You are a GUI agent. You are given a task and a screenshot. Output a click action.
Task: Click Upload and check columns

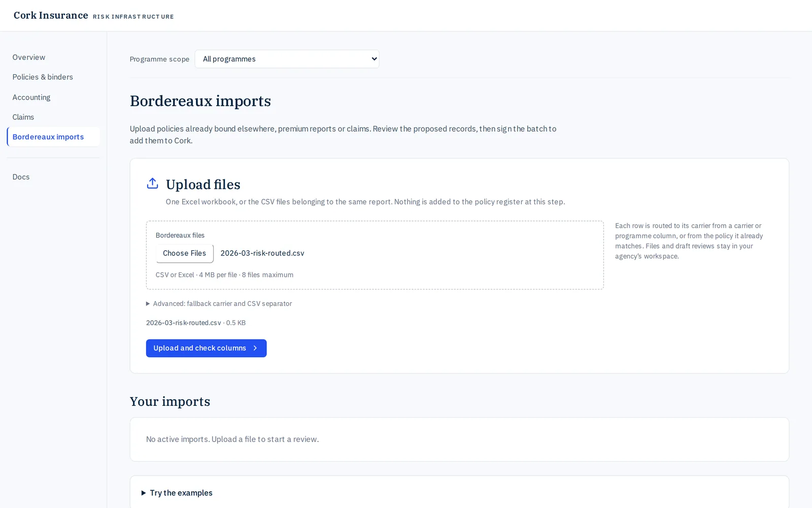[206, 348]
